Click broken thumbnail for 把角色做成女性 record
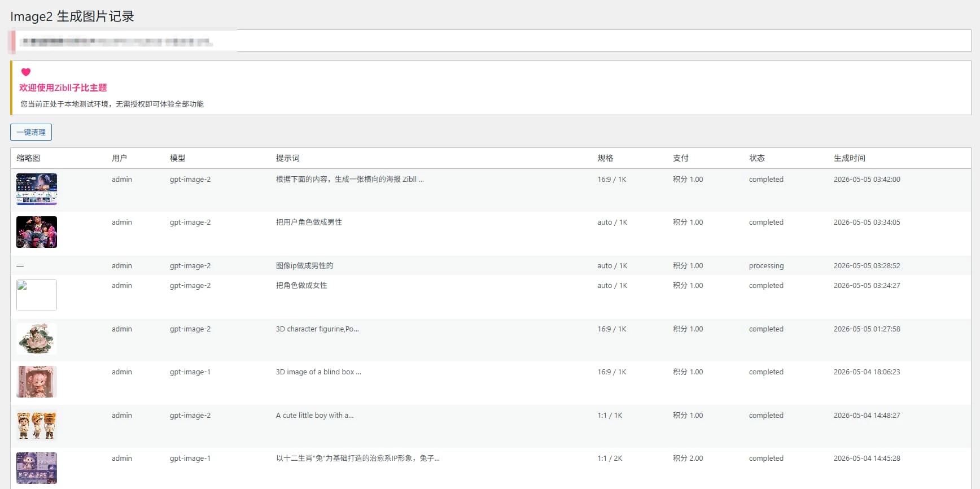This screenshot has height=489, width=980. pyautogui.click(x=37, y=295)
